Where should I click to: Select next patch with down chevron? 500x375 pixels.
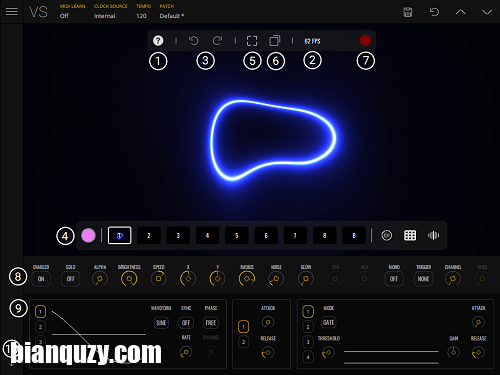(x=487, y=12)
